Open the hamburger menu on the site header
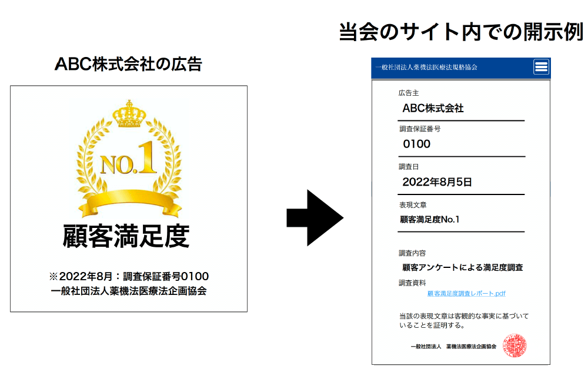Screen dimensions: 588x376 [541, 67]
